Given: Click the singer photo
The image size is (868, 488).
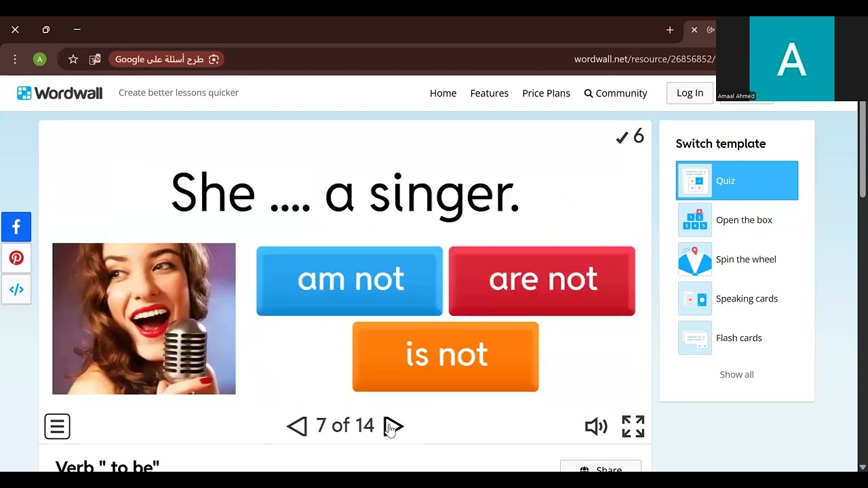Looking at the screenshot, I should pyautogui.click(x=144, y=319).
